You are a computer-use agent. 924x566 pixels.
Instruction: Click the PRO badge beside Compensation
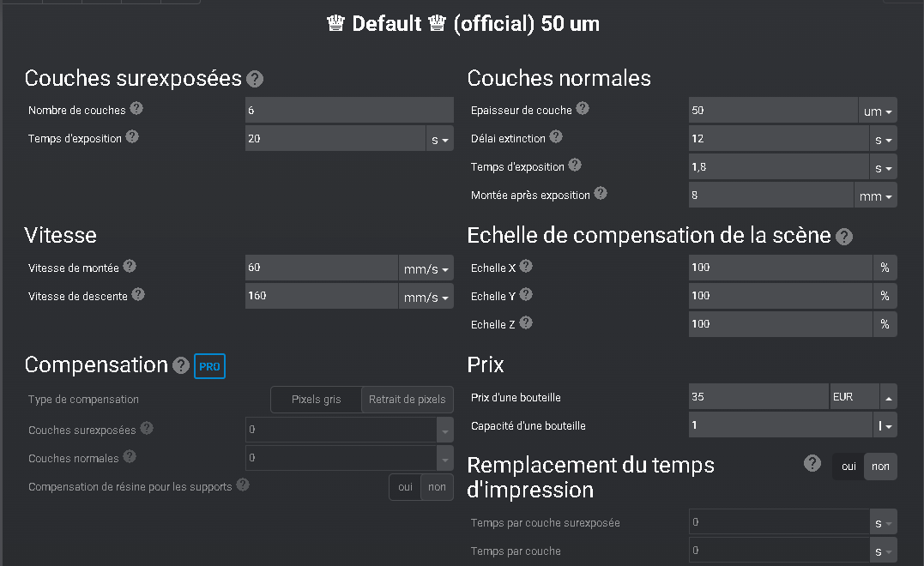click(209, 366)
